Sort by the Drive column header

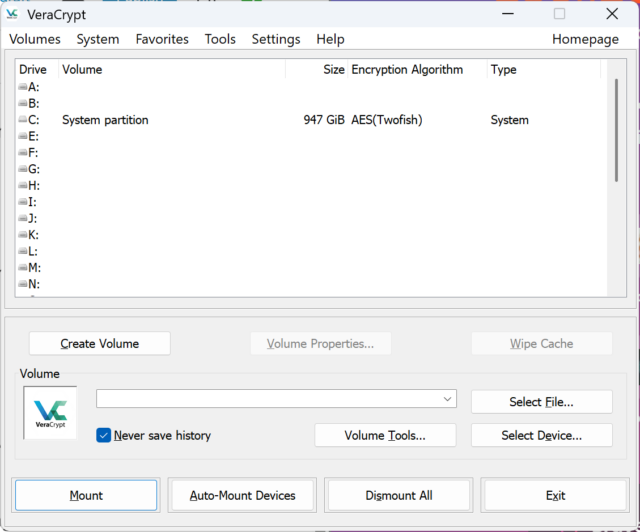point(37,69)
